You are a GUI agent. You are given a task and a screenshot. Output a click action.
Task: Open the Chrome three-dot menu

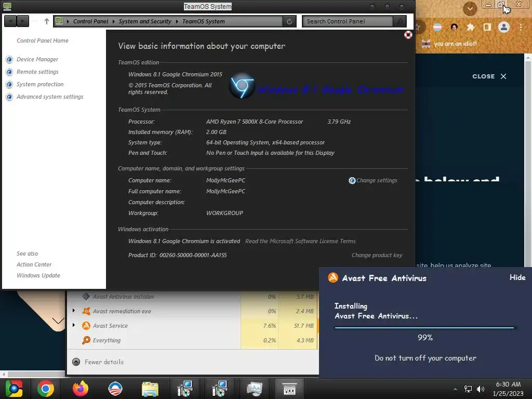point(521,27)
